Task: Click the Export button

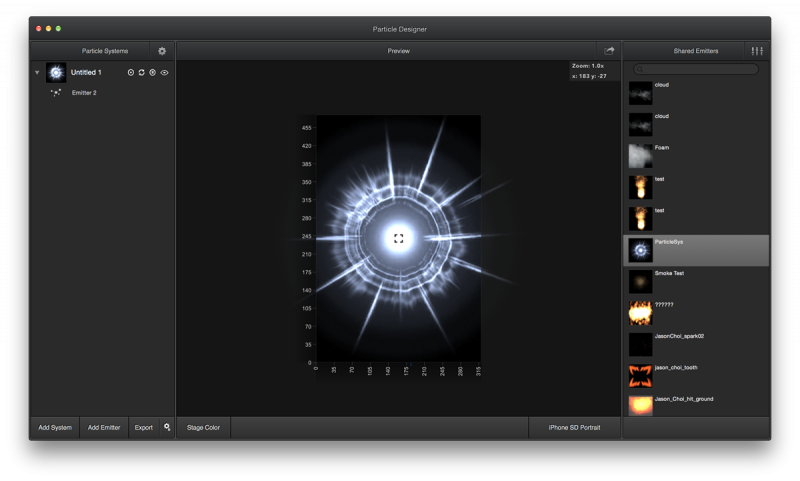Action: (x=144, y=428)
